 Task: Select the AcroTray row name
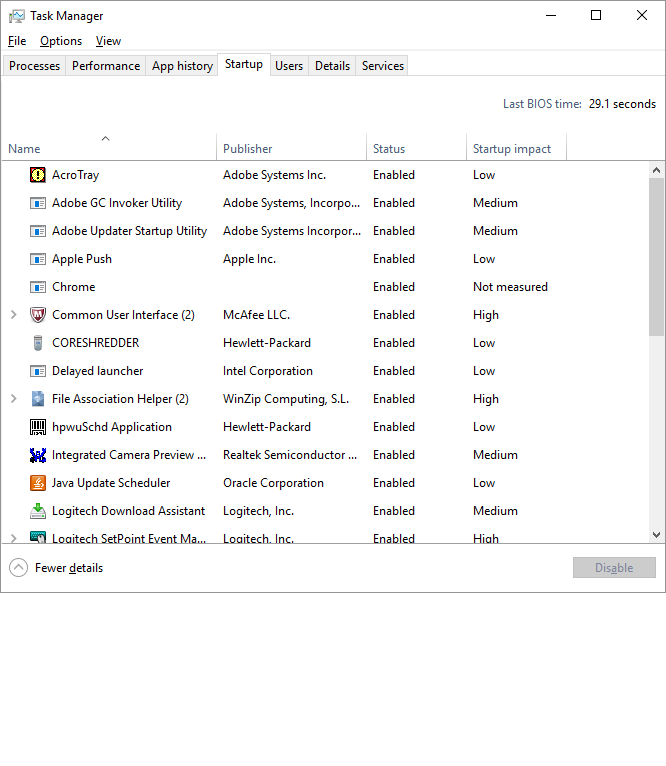tap(76, 175)
